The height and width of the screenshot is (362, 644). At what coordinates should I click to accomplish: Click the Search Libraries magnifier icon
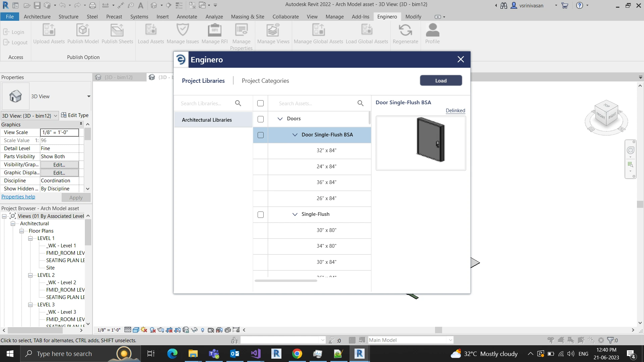[238, 103]
